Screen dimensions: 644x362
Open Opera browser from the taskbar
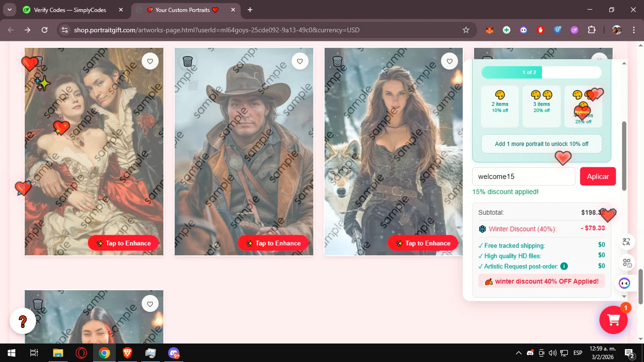coord(81,353)
